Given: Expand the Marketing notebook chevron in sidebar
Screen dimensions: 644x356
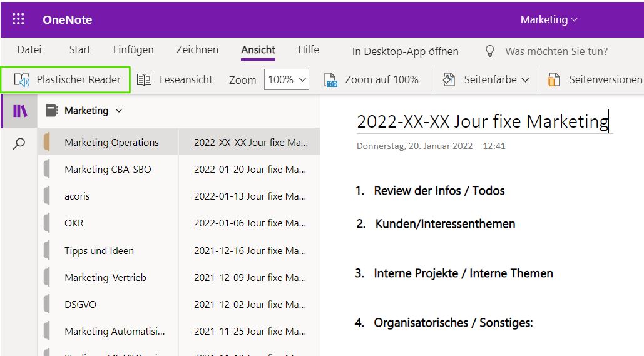Looking at the screenshot, I should click(119, 111).
